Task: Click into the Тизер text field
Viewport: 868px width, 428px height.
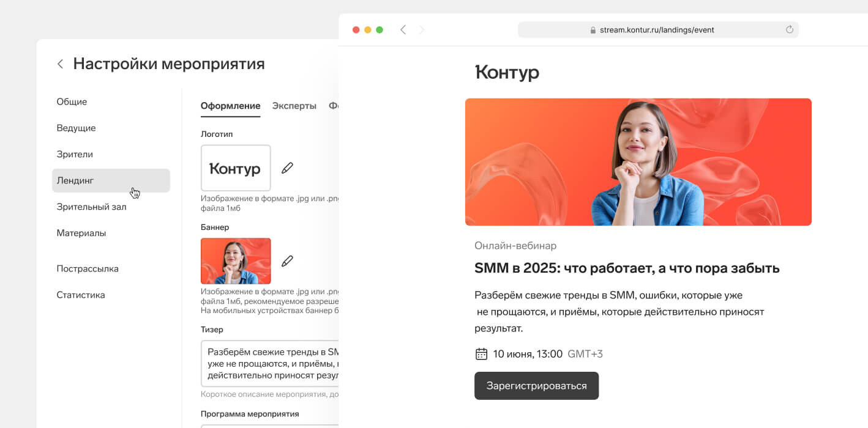Action: click(x=270, y=364)
